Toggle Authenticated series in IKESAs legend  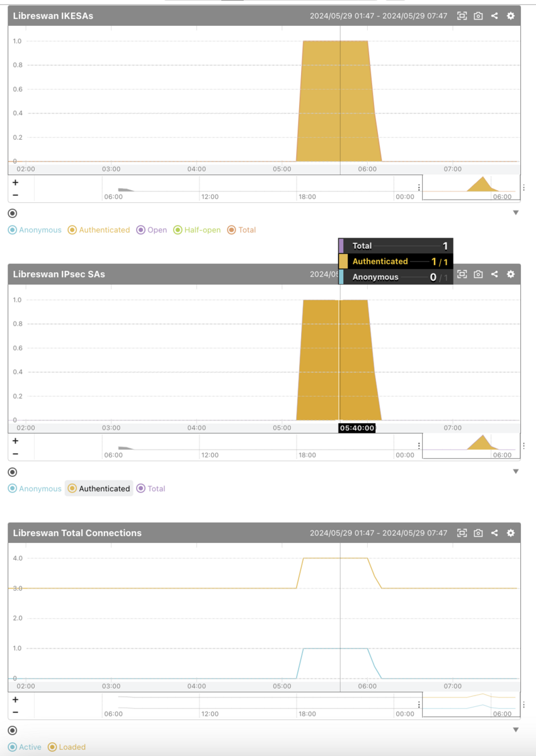[99, 230]
